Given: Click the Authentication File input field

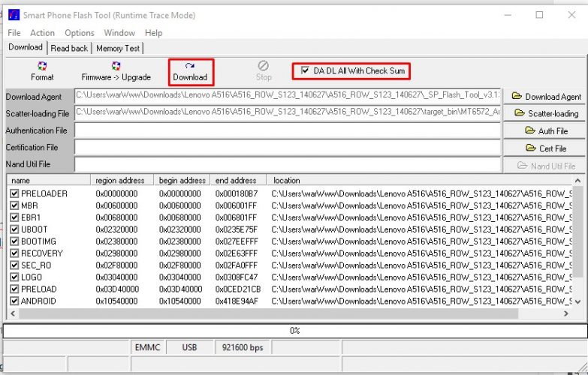Looking at the screenshot, I should [x=288, y=130].
